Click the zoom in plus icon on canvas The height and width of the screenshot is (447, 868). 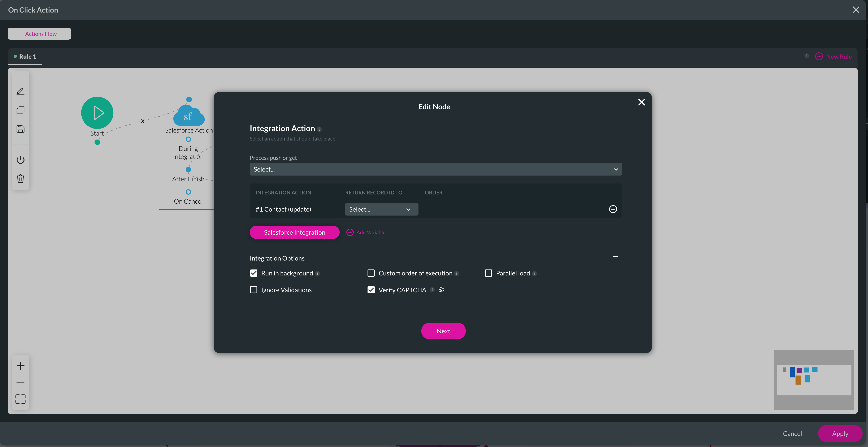pos(20,366)
